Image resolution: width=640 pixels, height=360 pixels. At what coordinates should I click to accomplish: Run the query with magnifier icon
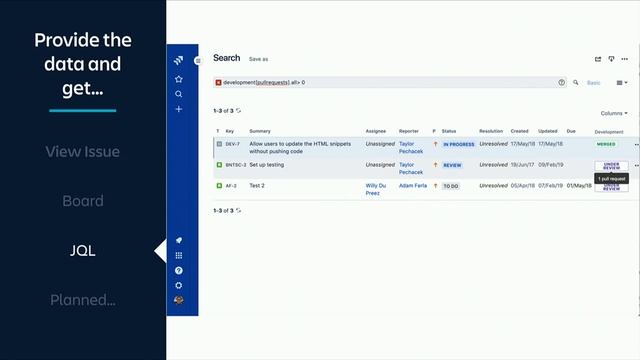[576, 82]
